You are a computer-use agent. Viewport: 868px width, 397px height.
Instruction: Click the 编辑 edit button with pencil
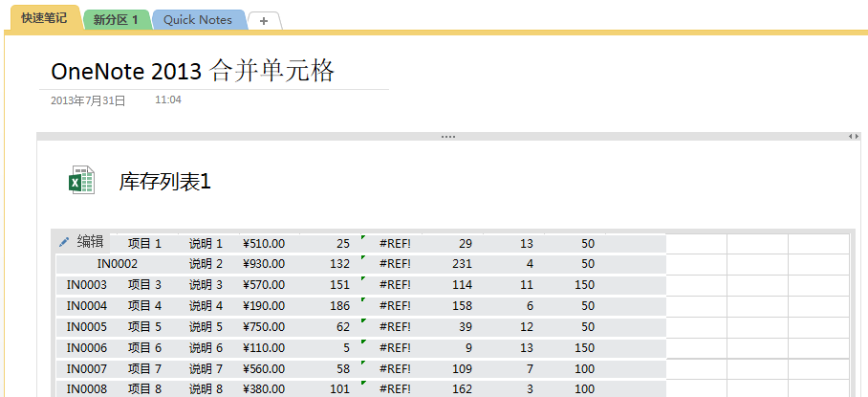tap(82, 242)
